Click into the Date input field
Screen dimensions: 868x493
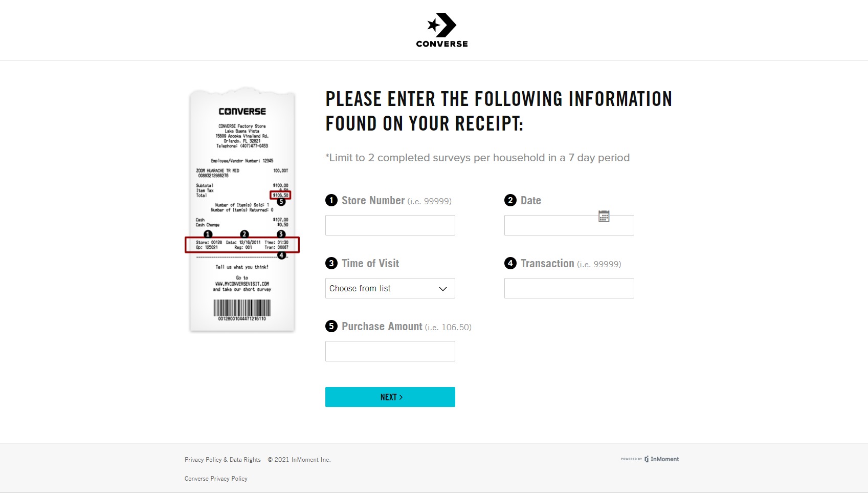tap(550, 226)
